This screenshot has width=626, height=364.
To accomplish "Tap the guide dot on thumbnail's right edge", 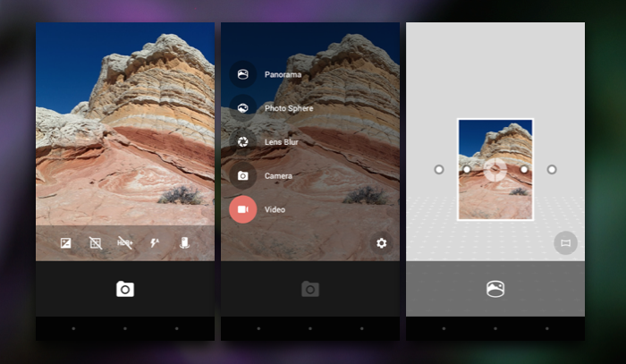I will pos(524,170).
